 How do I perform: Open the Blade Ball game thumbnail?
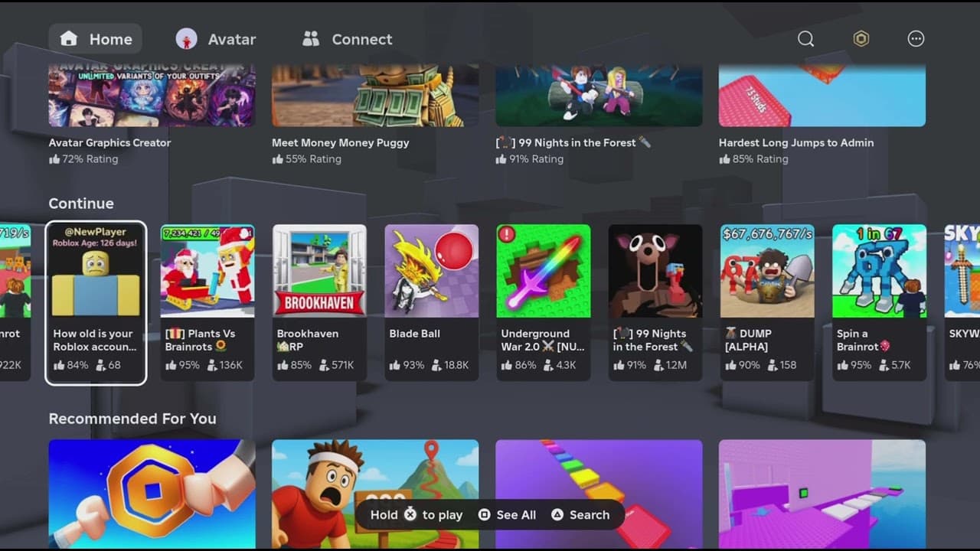pos(431,271)
